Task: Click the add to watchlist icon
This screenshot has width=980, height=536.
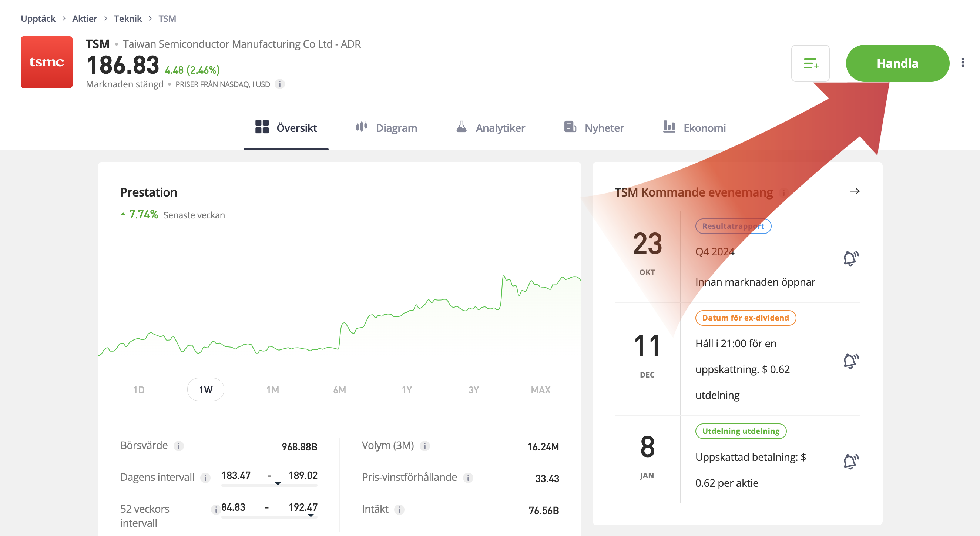Action: click(810, 63)
